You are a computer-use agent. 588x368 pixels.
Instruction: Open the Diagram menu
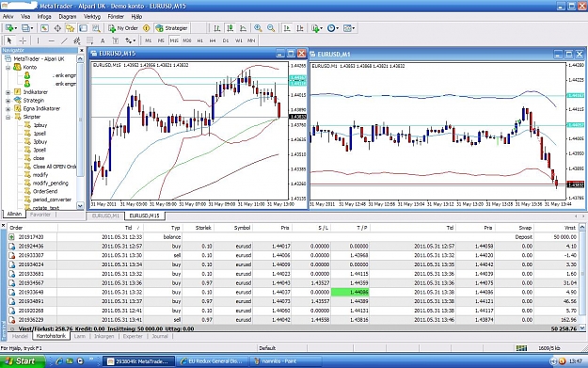pos(67,17)
